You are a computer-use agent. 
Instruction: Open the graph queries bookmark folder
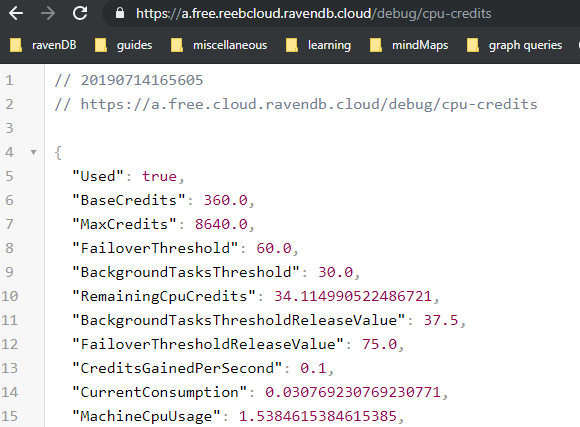pyautogui.click(x=515, y=45)
